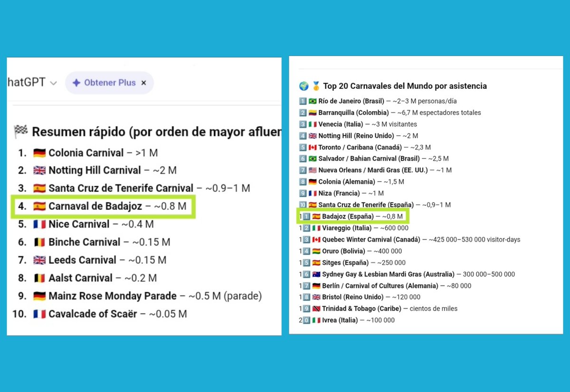Select Salvador / Bahian Carnival (Brasil) entry

click(383, 159)
